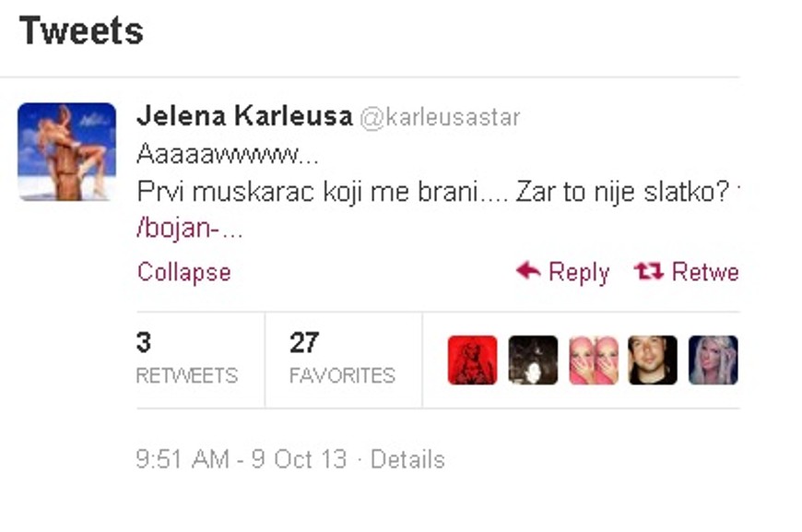802x532 pixels.
Task: Follow the /bojan-... link in tweet
Action: click(x=190, y=229)
